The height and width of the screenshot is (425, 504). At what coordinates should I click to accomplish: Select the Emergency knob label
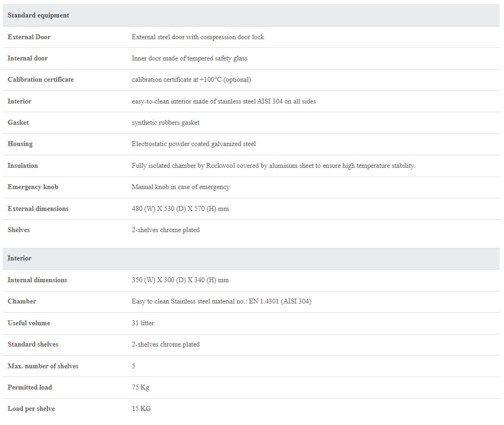click(33, 187)
